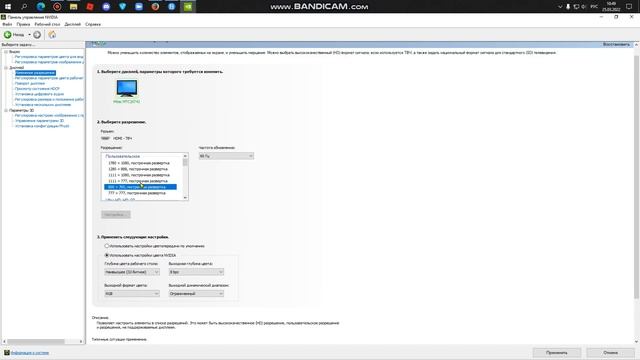Click the Восстановить link

616,44
